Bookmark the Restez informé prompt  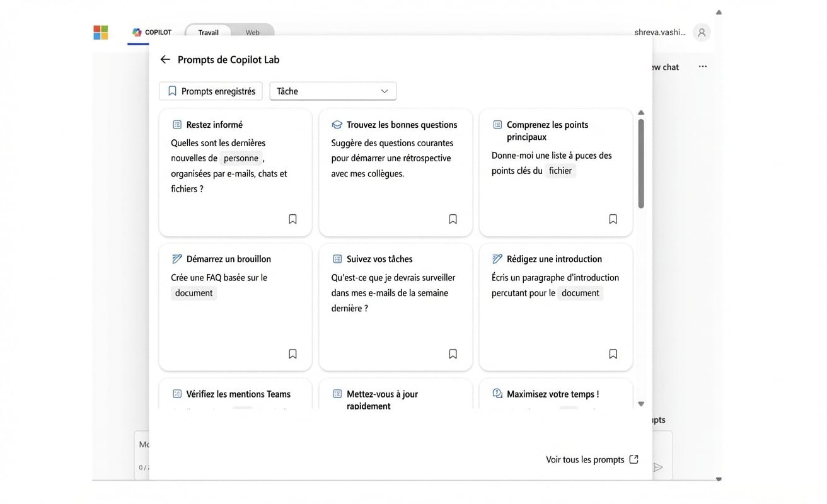(292, 219)
